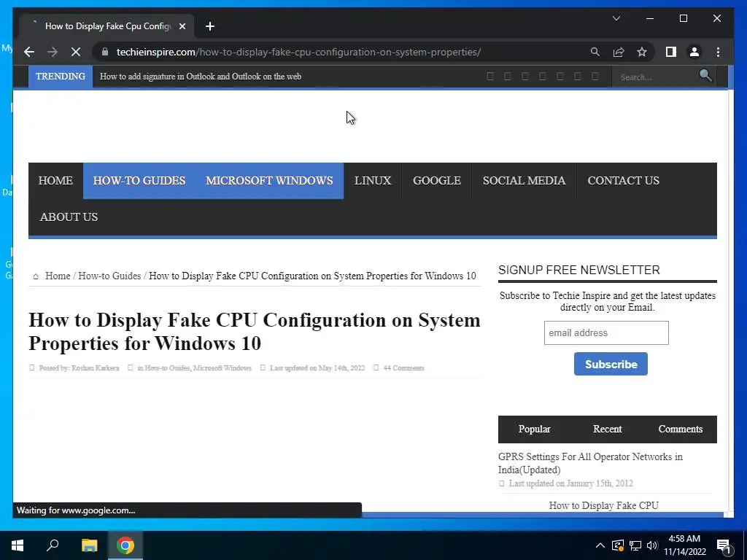Screen dimensions: 747x560
Task: Open a new tab with the plus button
Action: (210, 26)
